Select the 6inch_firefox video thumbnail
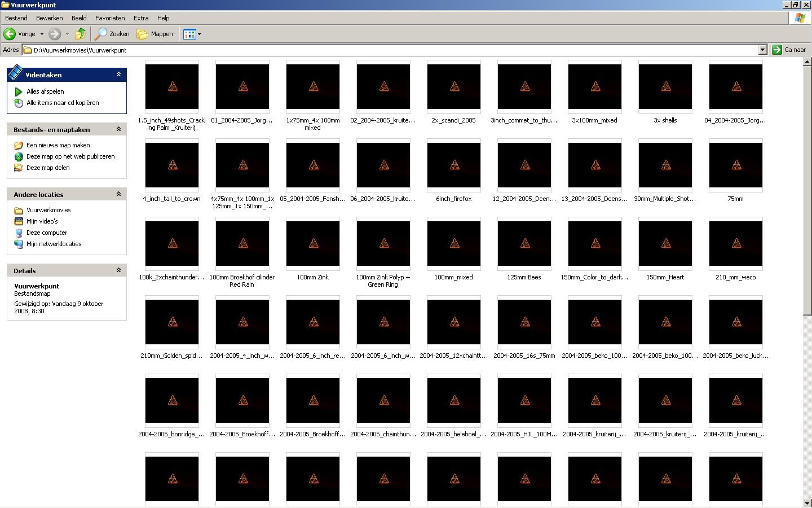 [454, 165]
